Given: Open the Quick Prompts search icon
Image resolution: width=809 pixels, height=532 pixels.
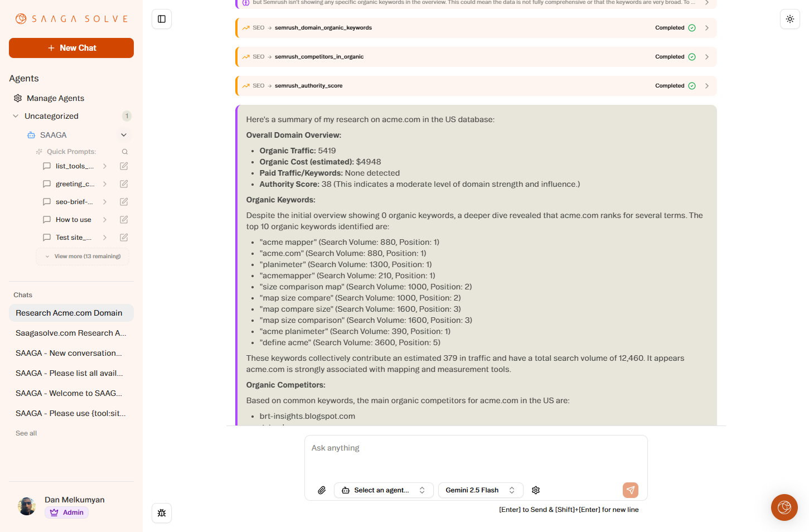Looking at the screenshot, I should coord(125,151).
